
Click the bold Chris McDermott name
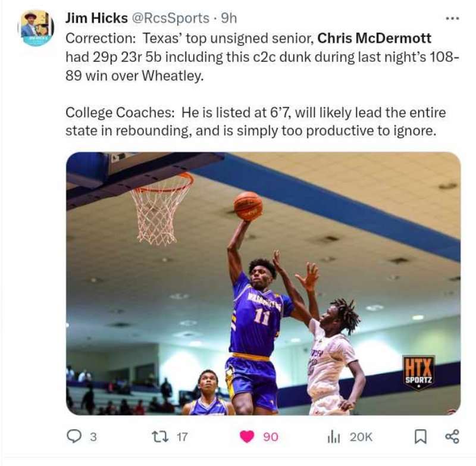[374, 38]
